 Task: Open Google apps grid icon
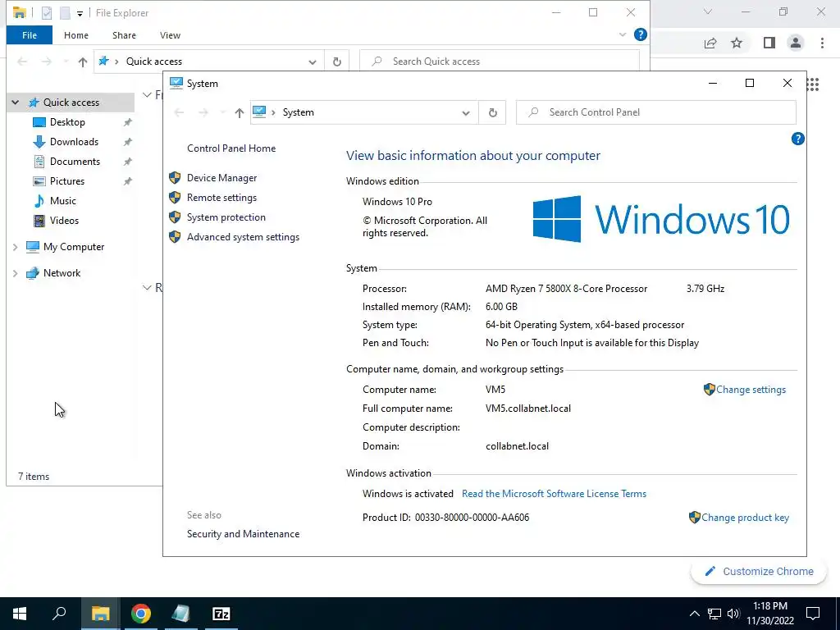[813, 84]
